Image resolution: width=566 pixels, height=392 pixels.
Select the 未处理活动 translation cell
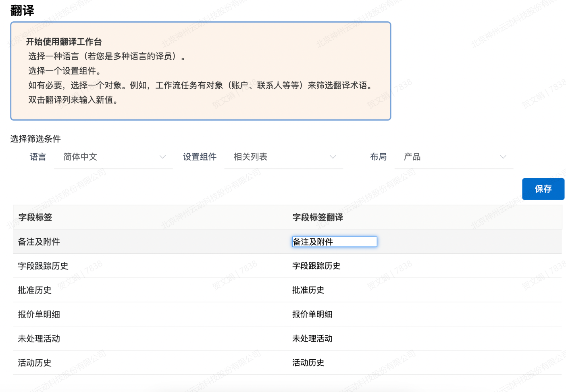tap(312, 339)
